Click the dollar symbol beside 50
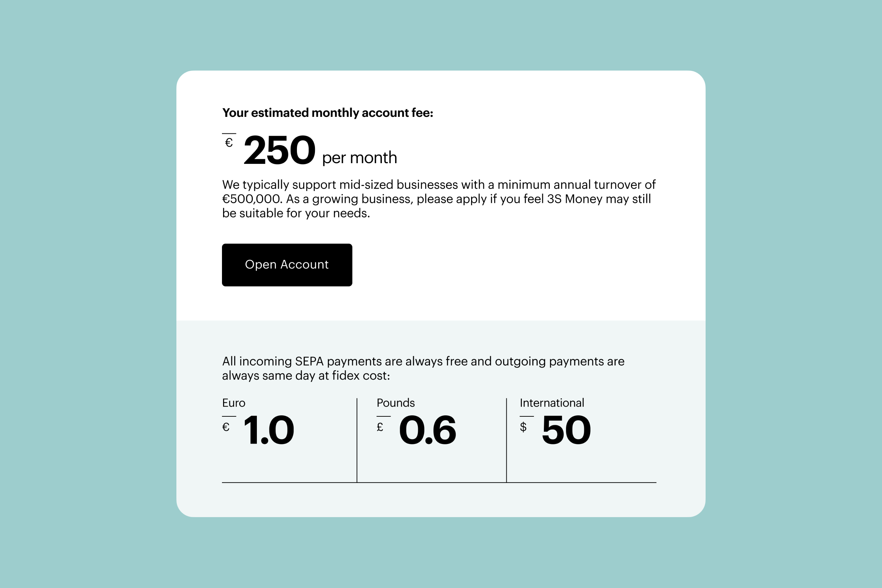The image size is (882, 588). (x=523, y=427)
